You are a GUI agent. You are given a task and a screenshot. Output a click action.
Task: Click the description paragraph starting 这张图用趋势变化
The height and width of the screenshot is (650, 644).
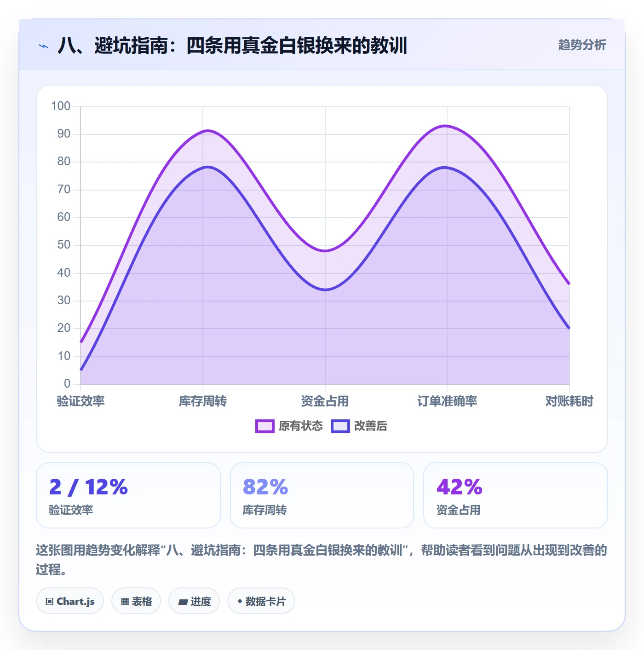click(x=322, y=559)
